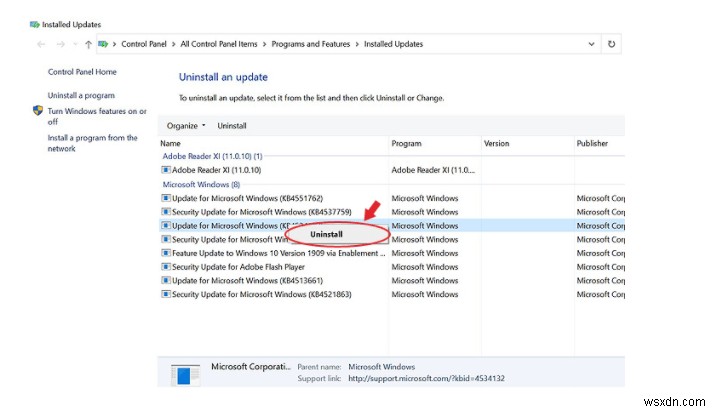Click icon beside Adobe Flash Player update
This screenshot has width=717, height=412.
click(166, 267)
